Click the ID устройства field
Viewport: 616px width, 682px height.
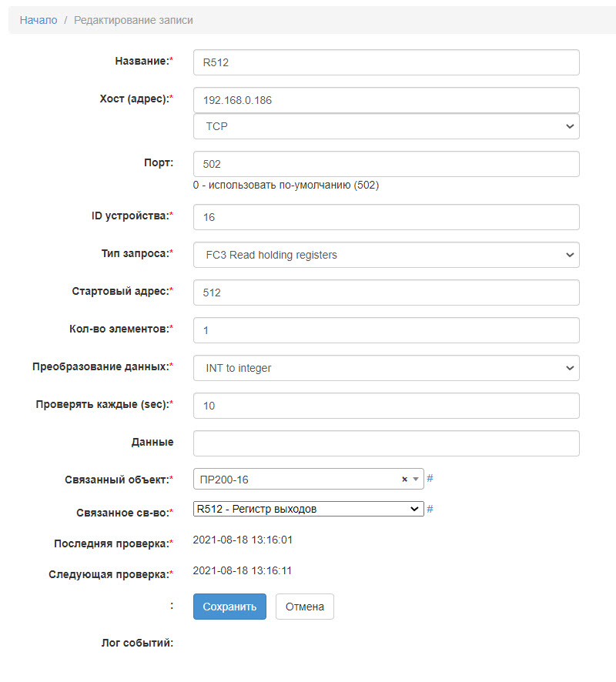[x=386, y=217]
